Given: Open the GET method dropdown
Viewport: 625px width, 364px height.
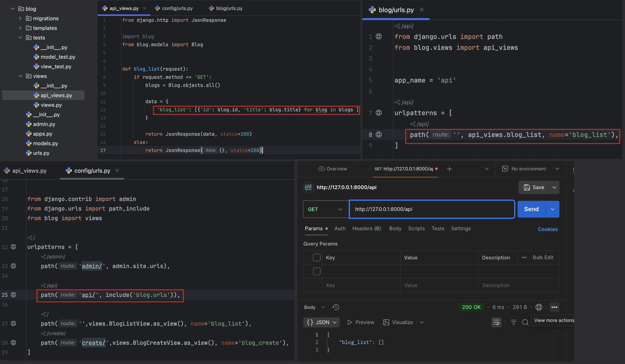Looking at the screenshot, I should click(325, 209).
